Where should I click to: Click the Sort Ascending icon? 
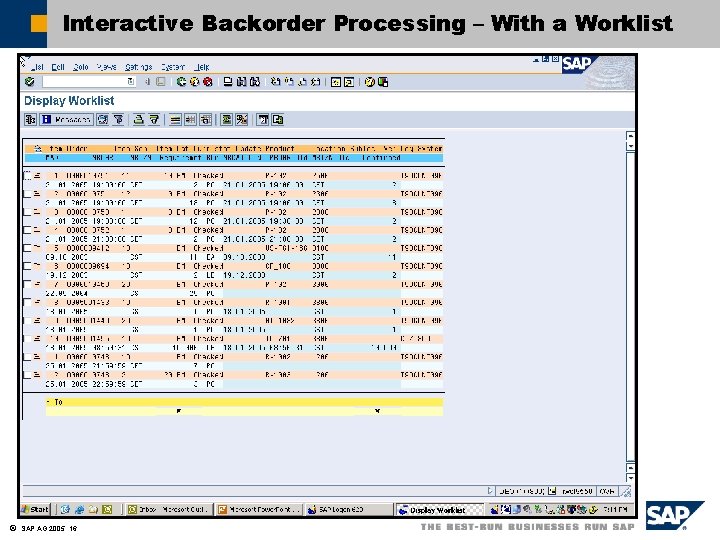138,119
